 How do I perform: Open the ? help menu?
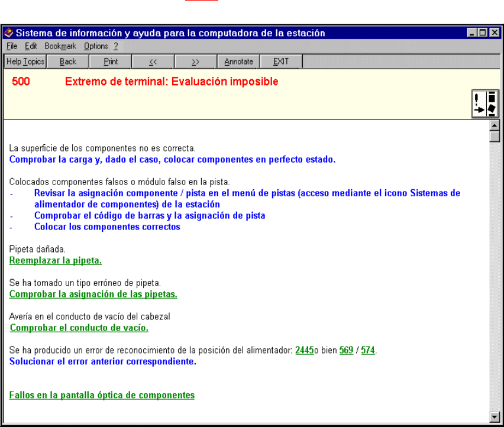pyautogui.click(x=116, y=46)
